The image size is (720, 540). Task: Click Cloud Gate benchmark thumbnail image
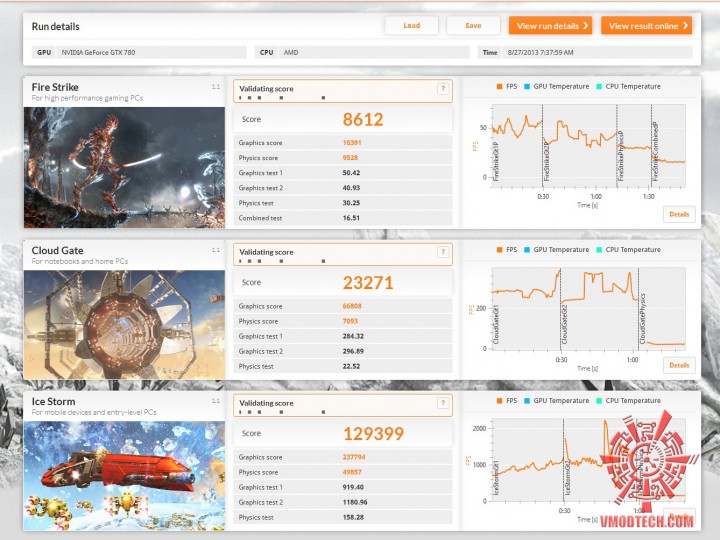pos(124,325)
